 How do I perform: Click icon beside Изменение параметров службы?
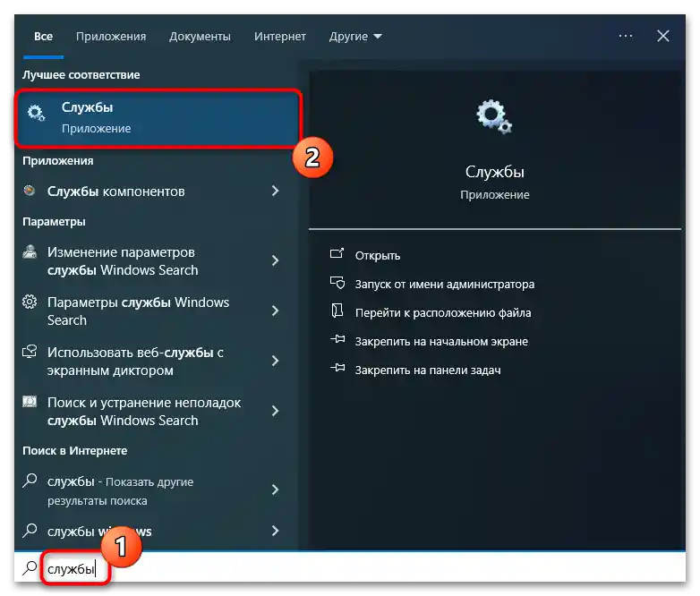[30, 252]
